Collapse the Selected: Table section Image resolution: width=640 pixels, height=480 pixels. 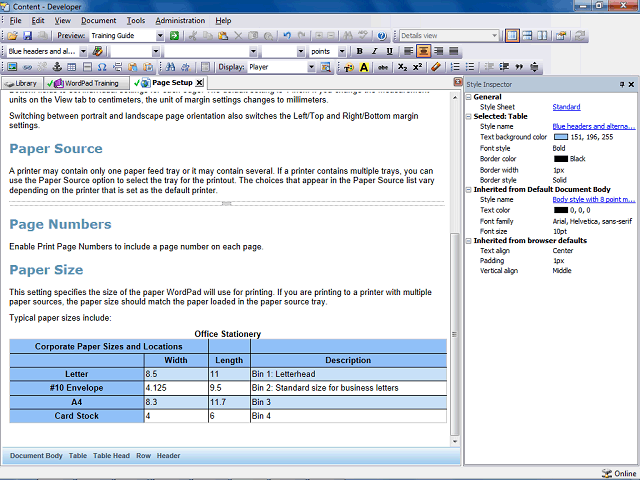469,116
